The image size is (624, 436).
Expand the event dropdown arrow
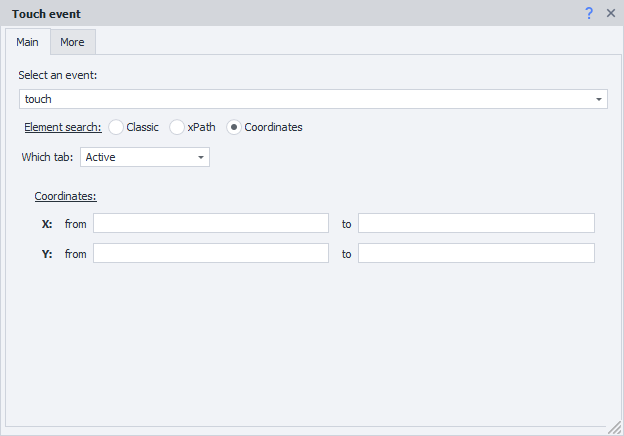(598, 99)
